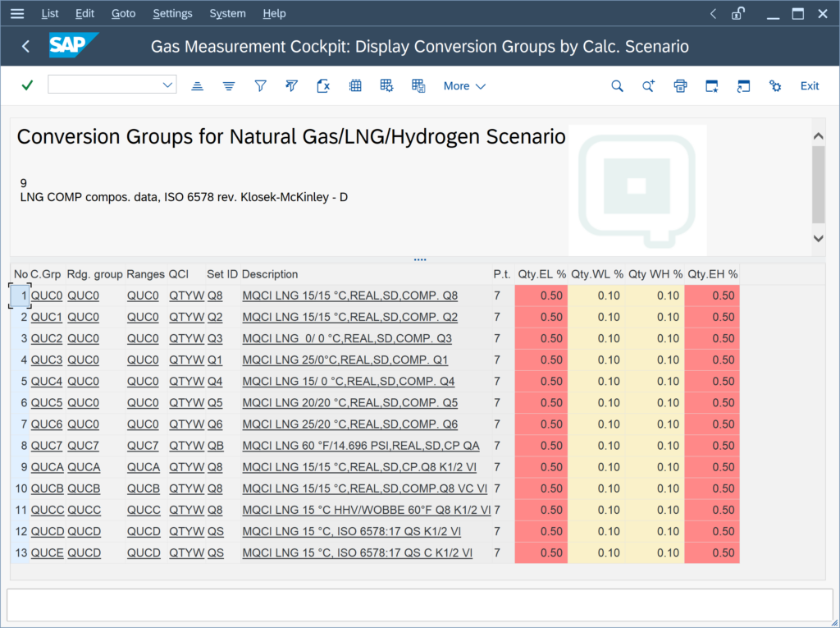840x628 pixels.
Task: Click the grid icon with the gear
Action: (387, 86)
